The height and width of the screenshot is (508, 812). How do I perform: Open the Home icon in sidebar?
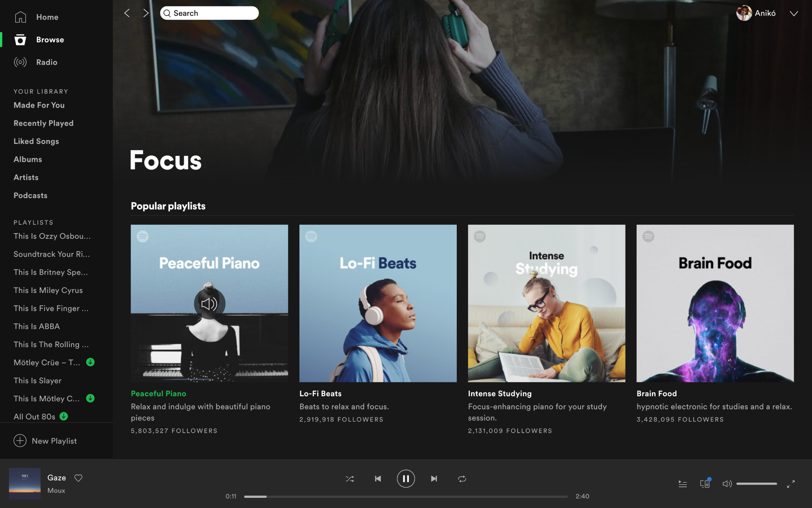(x=20, y=17)
